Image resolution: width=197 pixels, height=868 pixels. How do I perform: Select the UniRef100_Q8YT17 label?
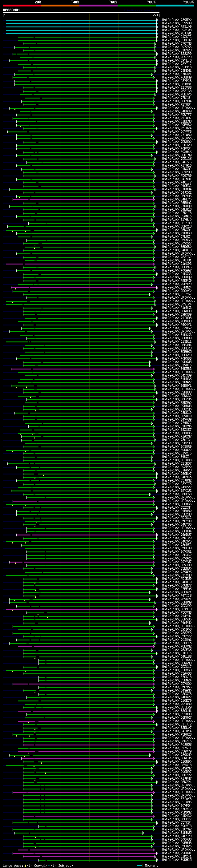pyautogui.click(x=176, y=64)
